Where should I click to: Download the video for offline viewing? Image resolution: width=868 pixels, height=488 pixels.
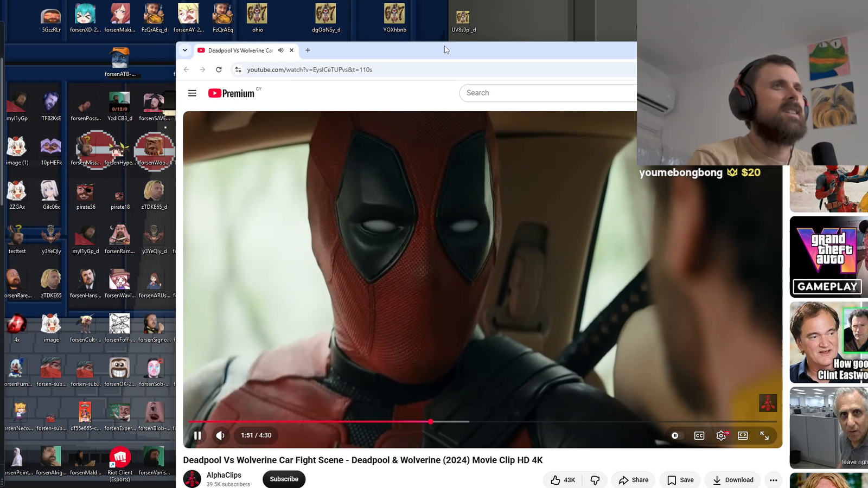[733, 480]
